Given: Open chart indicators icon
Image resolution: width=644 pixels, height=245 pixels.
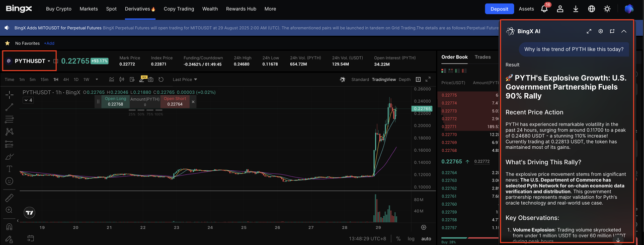Looking at the screenshot, I should coord(112,79).
